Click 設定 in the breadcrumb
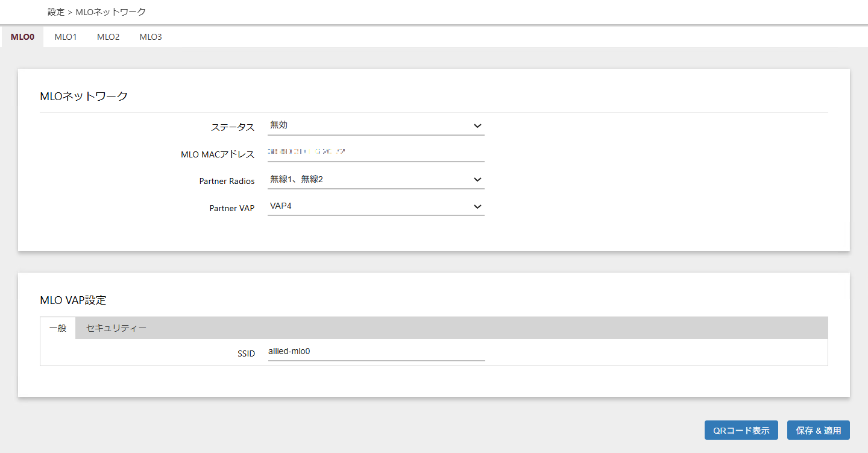 (x=55, y=11)
